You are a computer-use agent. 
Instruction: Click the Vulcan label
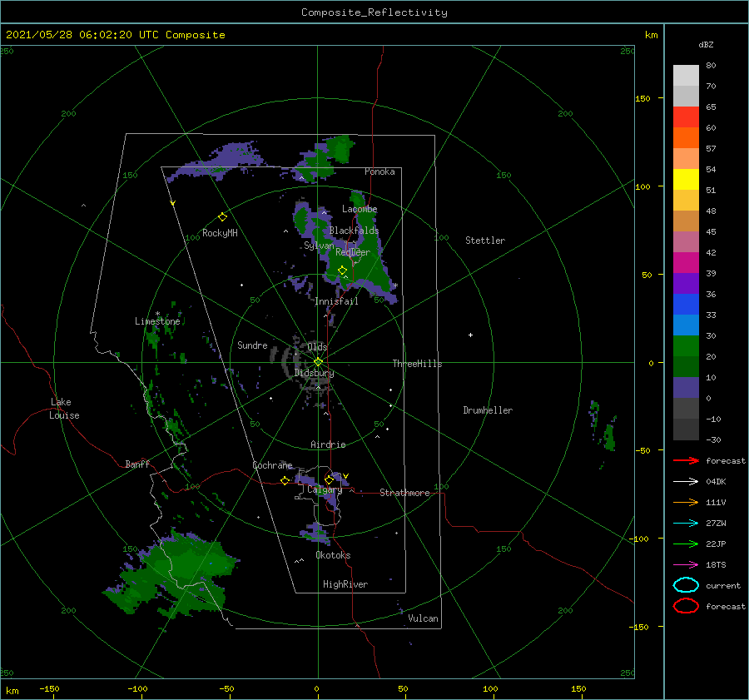click(x=424, y=618)
